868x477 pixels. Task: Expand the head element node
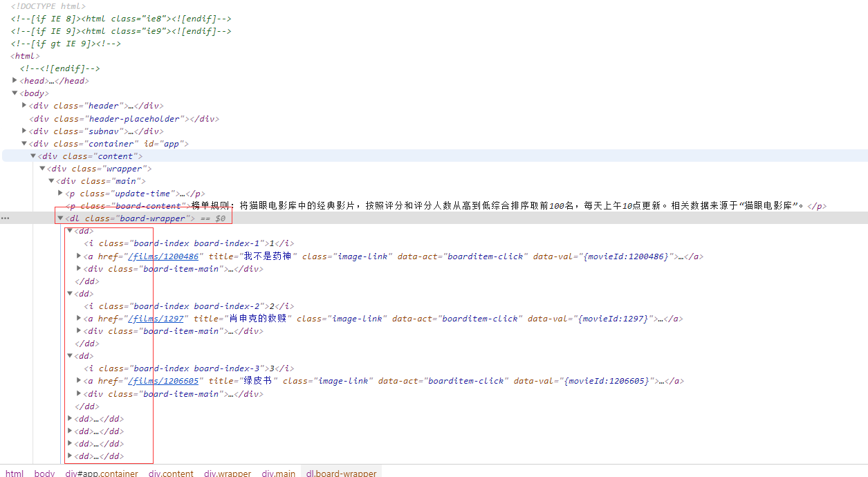[15, 80]
